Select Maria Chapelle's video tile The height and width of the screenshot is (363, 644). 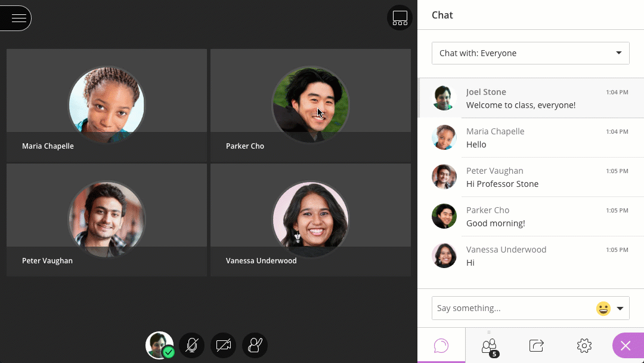pyautogui.click(x=107, y=105)
